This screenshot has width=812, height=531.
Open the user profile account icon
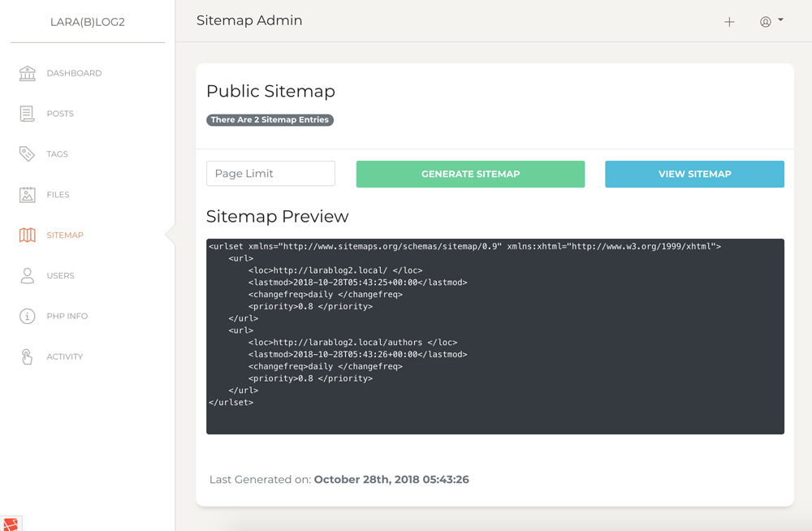coord(766,22)
